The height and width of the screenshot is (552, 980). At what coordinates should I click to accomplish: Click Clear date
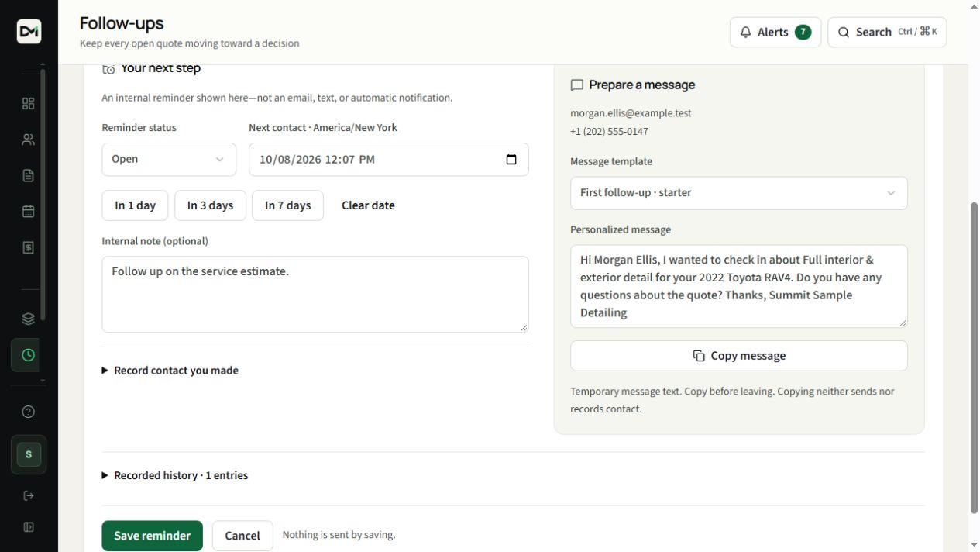tap(368, 205)
